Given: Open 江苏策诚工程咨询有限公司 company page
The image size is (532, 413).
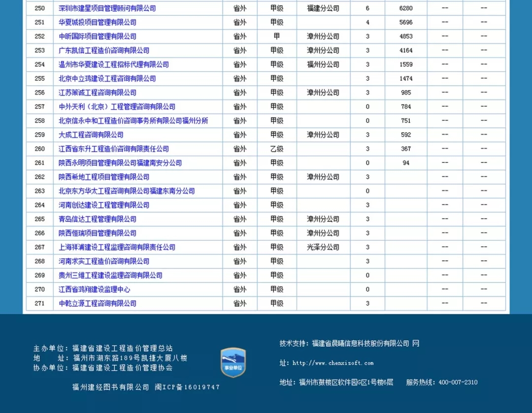Looking at the screenshot, I should pos(98,93).
